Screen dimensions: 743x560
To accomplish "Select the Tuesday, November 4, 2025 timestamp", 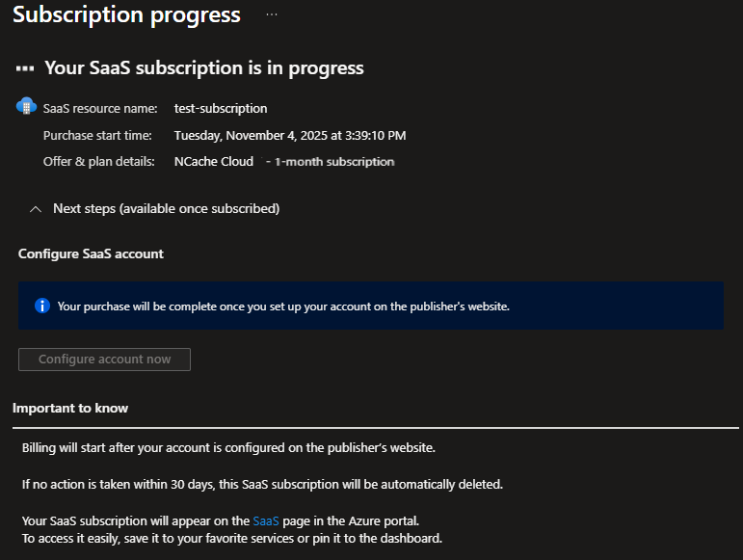I will (x=290, y=136).
